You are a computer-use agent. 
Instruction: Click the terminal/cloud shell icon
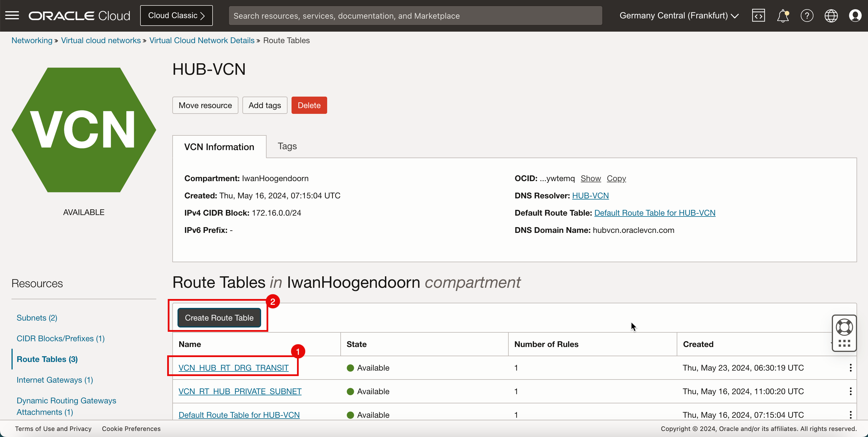[758, 16]
